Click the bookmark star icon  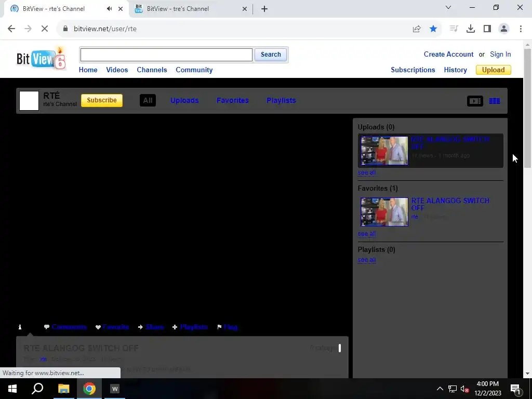coord(433,29)
